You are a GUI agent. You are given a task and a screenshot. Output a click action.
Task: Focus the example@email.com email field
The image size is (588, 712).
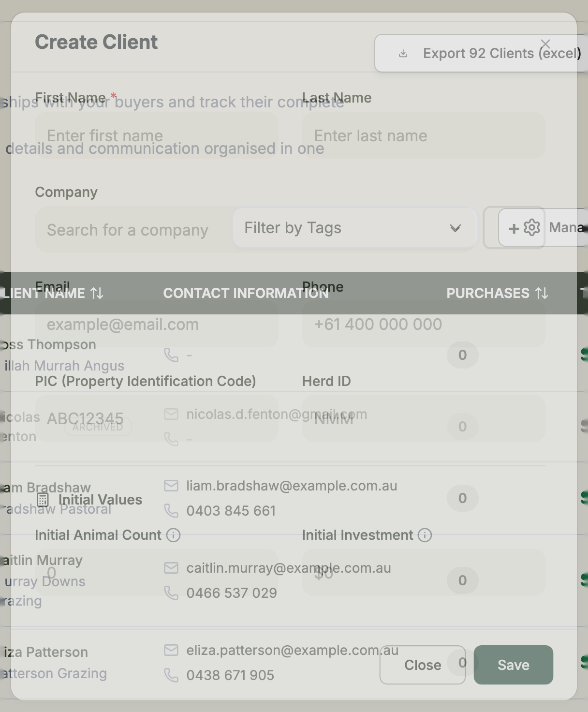coord(157,324)
